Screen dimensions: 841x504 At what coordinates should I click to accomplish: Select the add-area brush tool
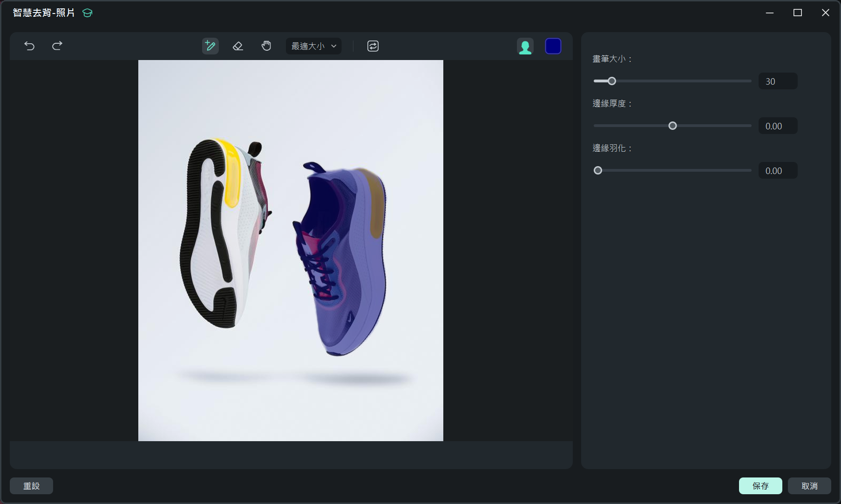pyautogui.click(x=210, y=46)
